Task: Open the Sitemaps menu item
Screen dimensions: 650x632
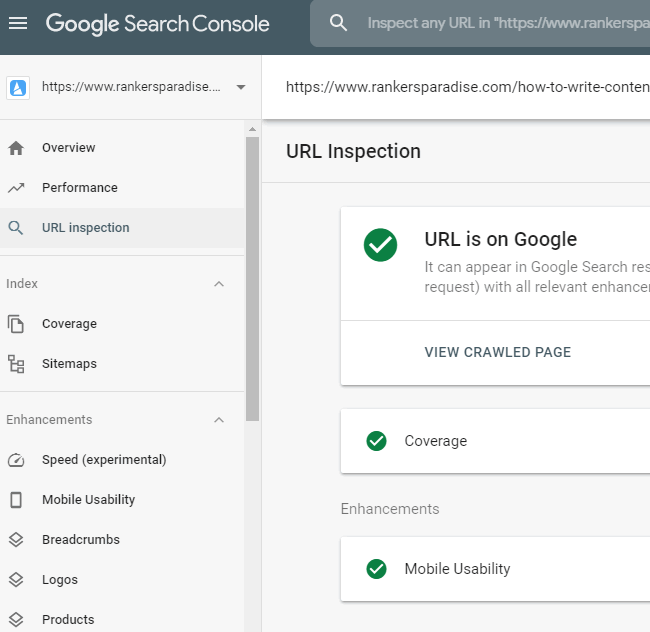Action: (x=122, y=363)
